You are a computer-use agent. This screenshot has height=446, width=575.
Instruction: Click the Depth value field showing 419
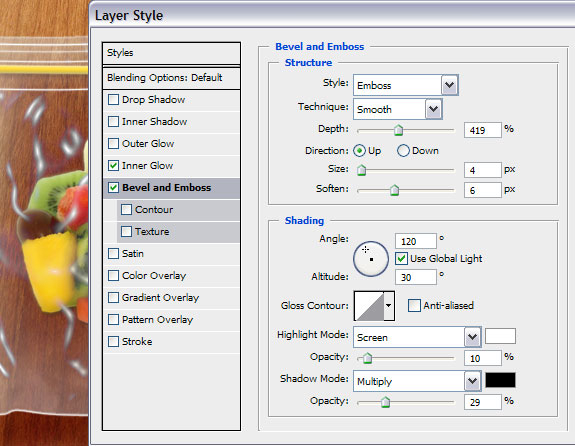(x=483, y=130)
